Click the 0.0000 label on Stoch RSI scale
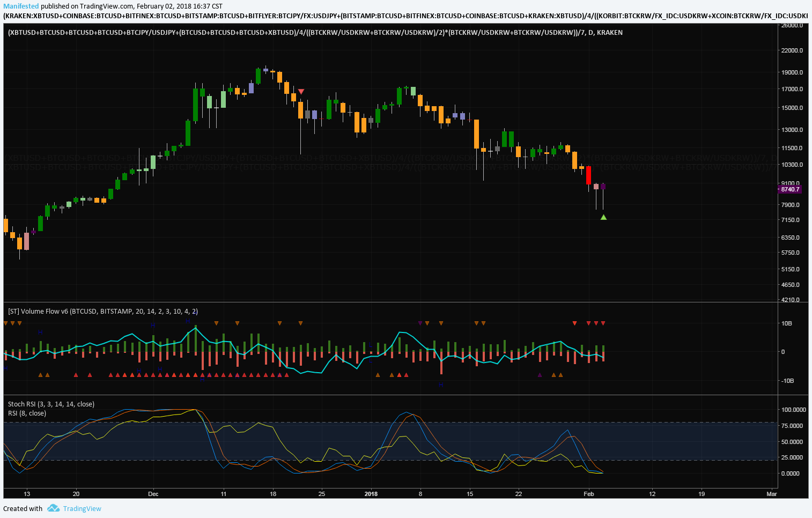Image resolution: width=812 pixels, height=518 pixels. (x=791, y=473)
